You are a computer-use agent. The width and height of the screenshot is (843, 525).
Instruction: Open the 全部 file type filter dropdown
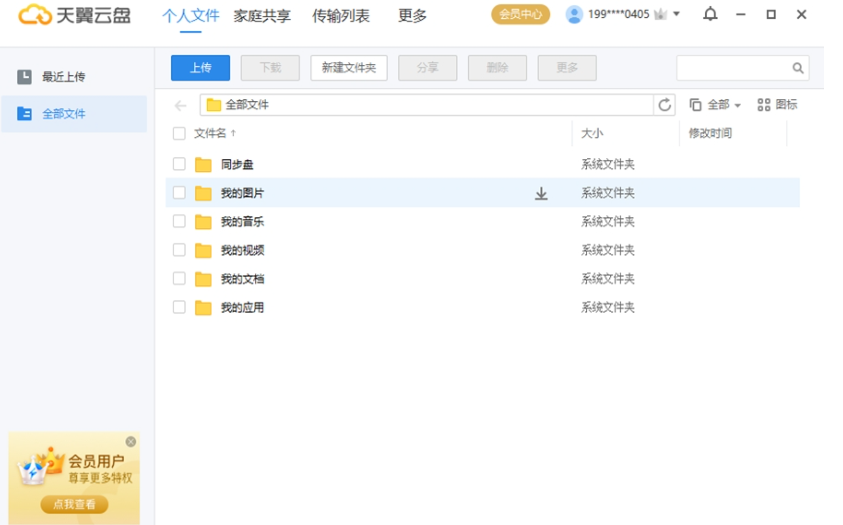pyautogui.click(x=715, y=105)
